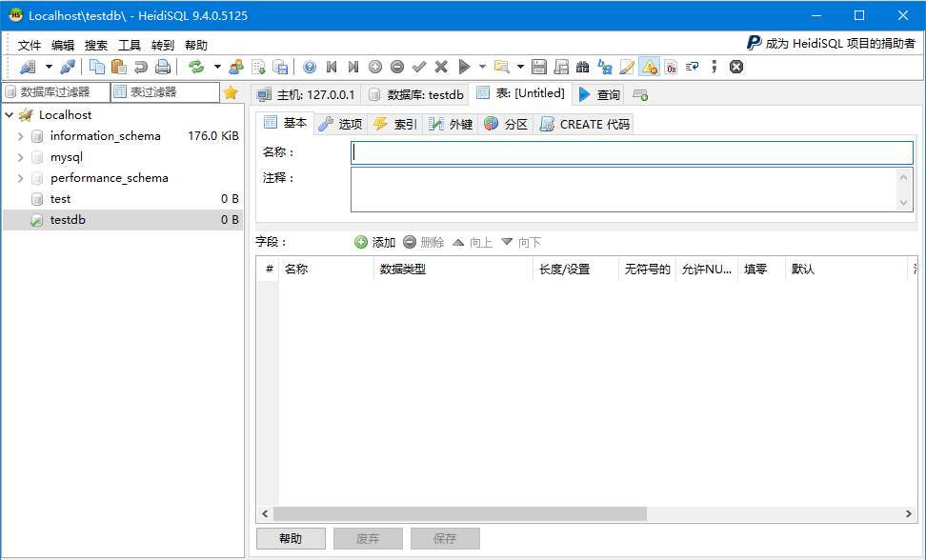Screen dimensions: 926x560
Task: Expand the performance_schema tree node
Action: coord(20,178)
